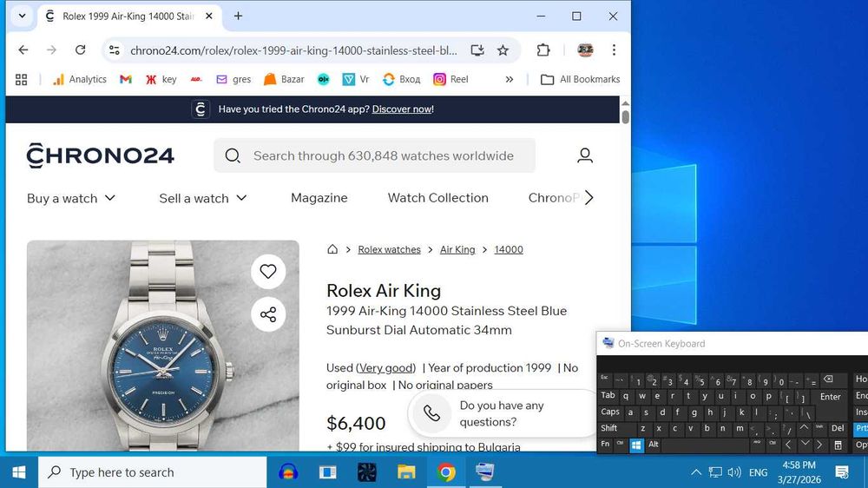Viewport: 868px width, 488px height.
Task: Open the Vr bookmark
Action: 356,80
